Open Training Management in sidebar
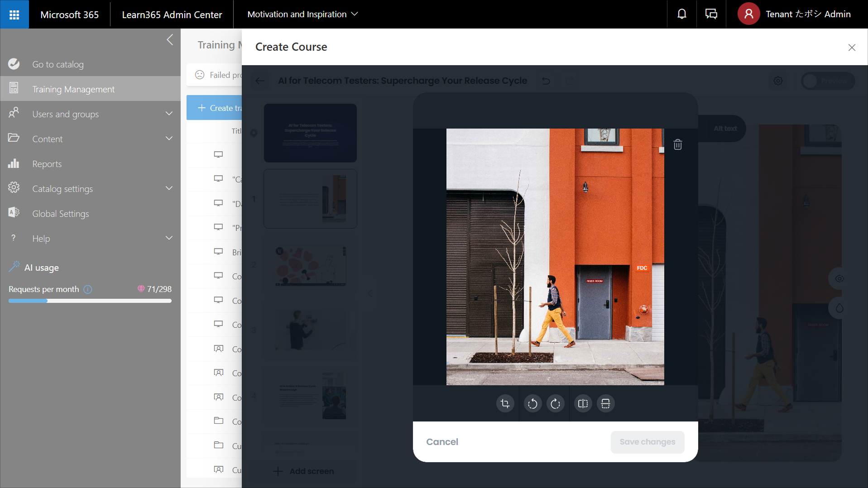The image size is (868, 488). tap(73, 89)
